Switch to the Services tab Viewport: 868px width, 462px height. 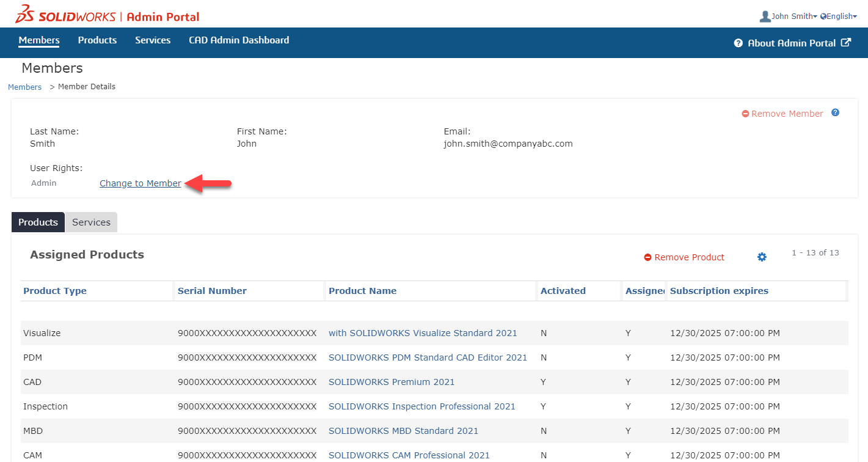tap(90, 222)
